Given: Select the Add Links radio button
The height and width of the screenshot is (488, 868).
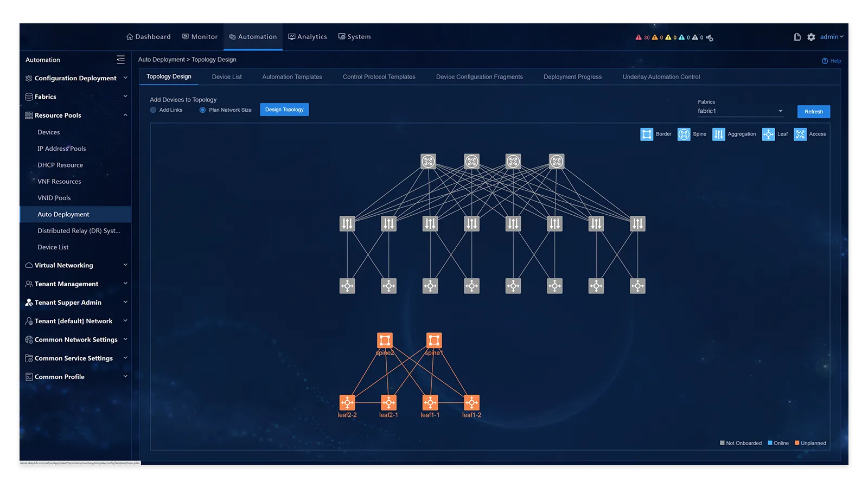Looking at the screenshot, I should (153, 110).
